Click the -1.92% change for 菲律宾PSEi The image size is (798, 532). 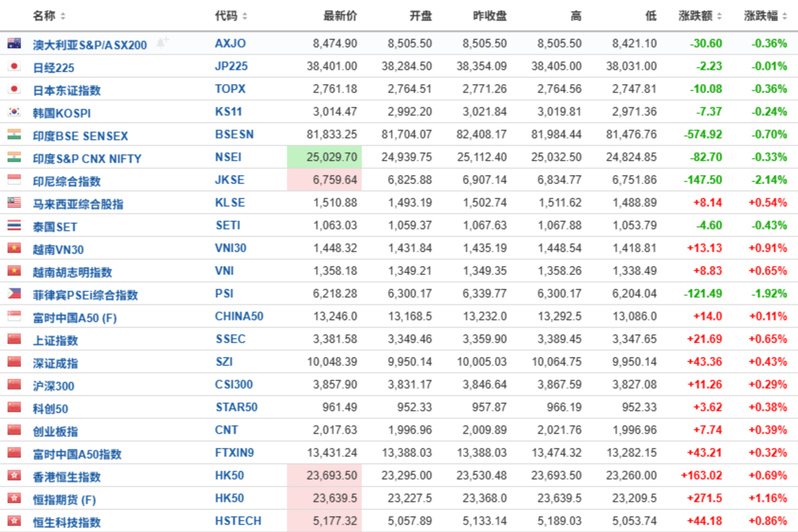[x=769, y=294]
